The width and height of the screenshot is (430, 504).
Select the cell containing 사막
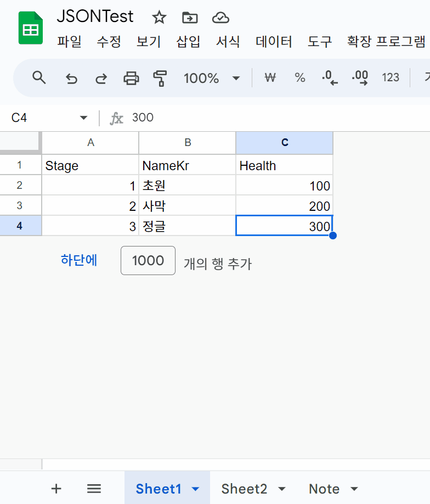click(x=188, y=206)
